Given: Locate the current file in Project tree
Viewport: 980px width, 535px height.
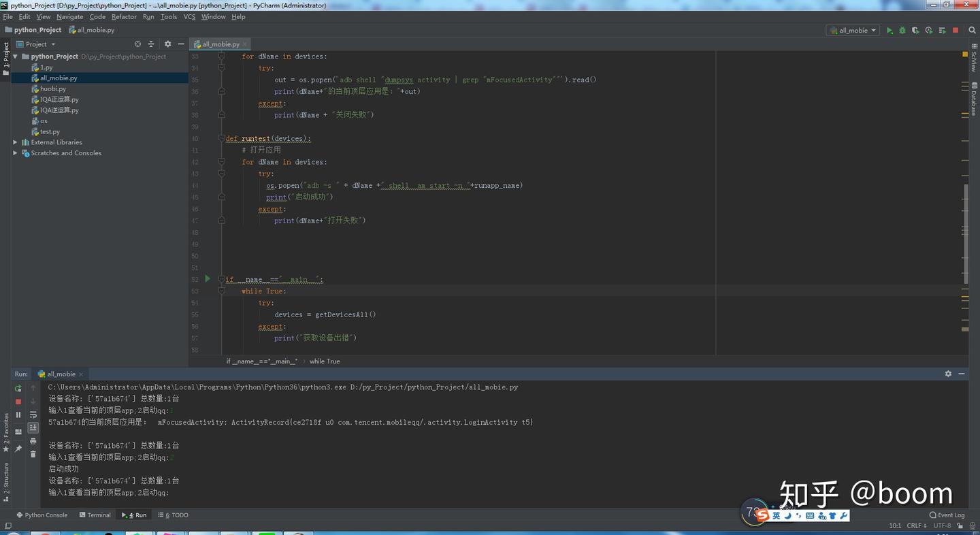Looking at the screenshot, I should 137,44.
